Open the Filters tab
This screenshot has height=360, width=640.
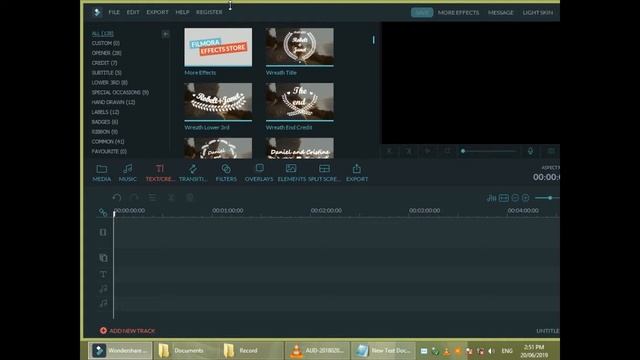click(226, 173)
